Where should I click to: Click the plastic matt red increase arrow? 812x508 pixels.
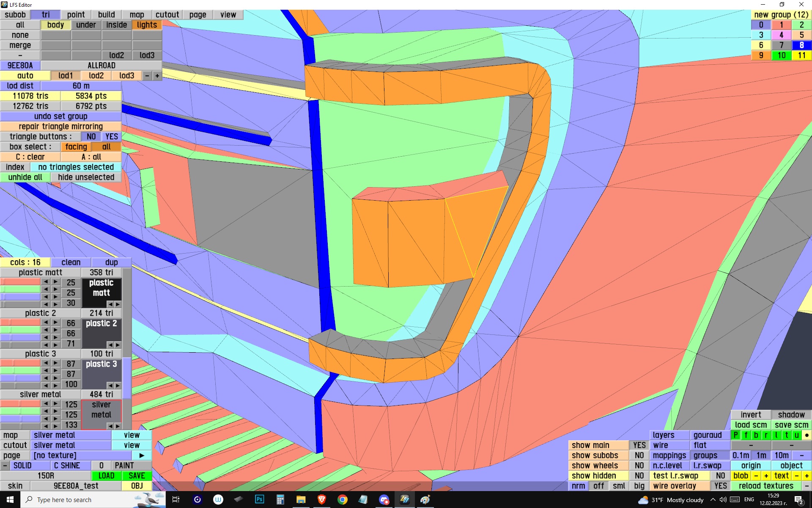55,282
